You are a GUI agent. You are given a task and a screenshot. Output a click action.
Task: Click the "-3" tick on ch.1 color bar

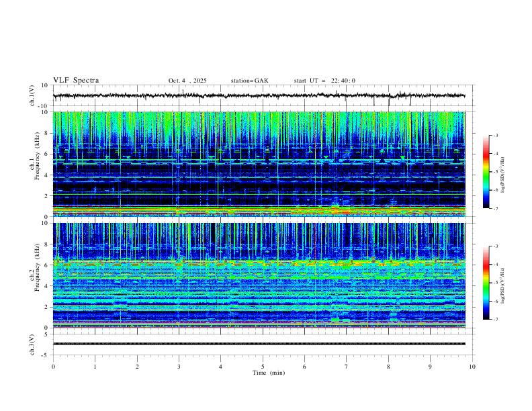pyautogui.click(x=496, y=135)
